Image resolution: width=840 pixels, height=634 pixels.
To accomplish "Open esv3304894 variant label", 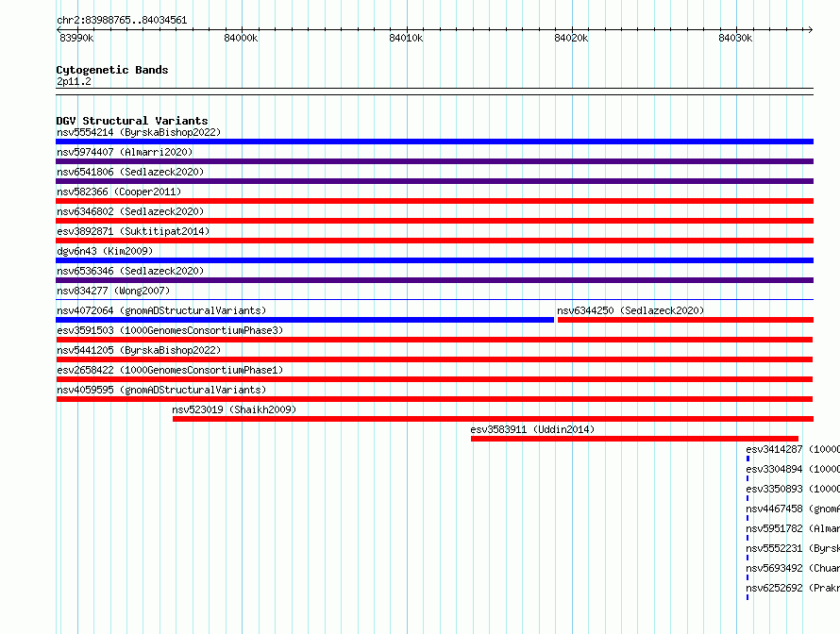I will pos(793,469).
